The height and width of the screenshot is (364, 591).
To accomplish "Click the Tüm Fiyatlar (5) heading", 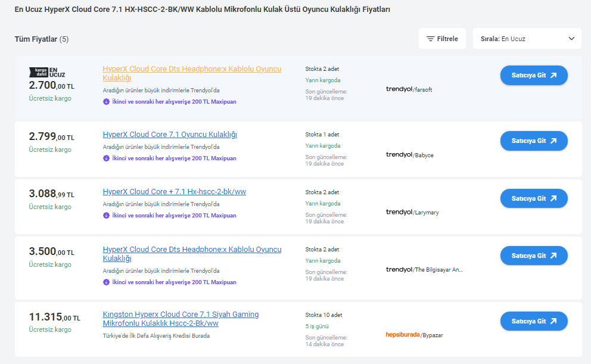I will tap(42, 39).
